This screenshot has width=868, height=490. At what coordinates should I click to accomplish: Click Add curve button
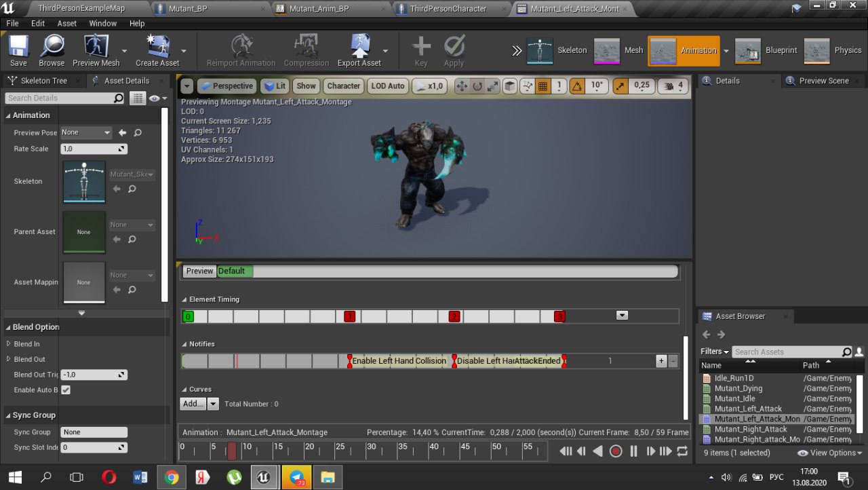click(x=193, y=404)
